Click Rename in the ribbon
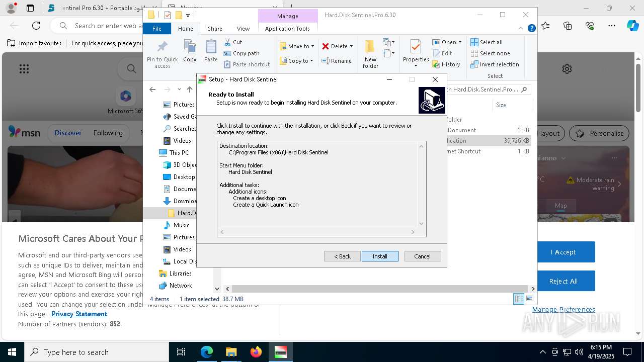The height and width of the screenshot is (362, 644). (x=337, y=61)
